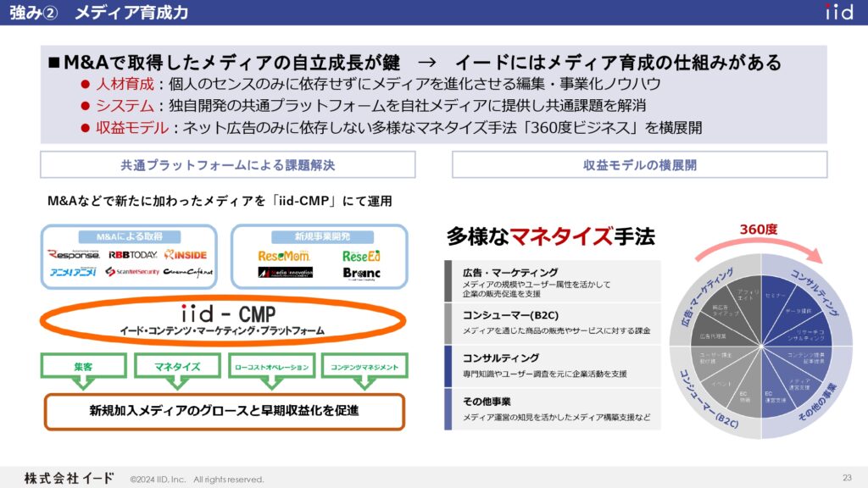
Task: Click the 共通プラットフォームによる課題解決 header box
Action: (x=227, y=165)
